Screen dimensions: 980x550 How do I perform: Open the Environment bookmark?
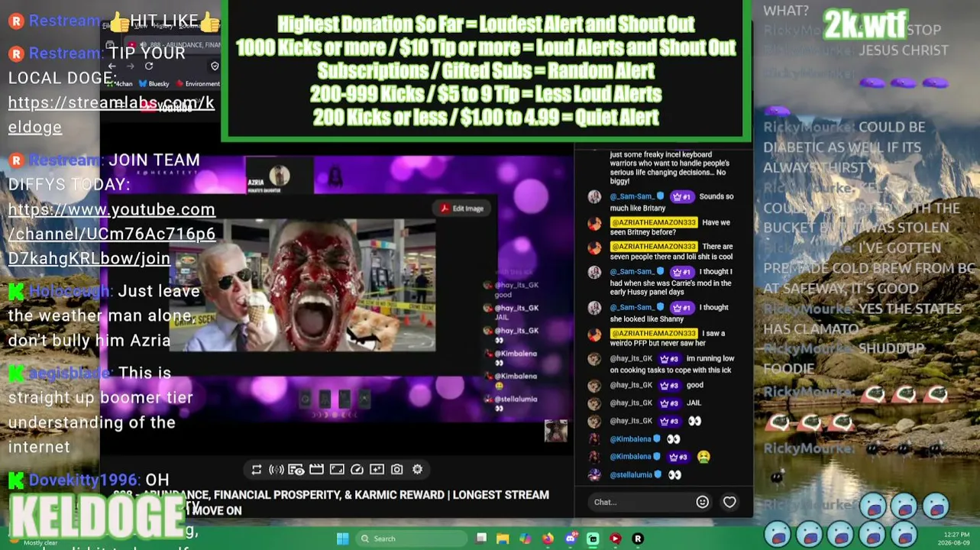pyautogui.click(x=197, y=84)
